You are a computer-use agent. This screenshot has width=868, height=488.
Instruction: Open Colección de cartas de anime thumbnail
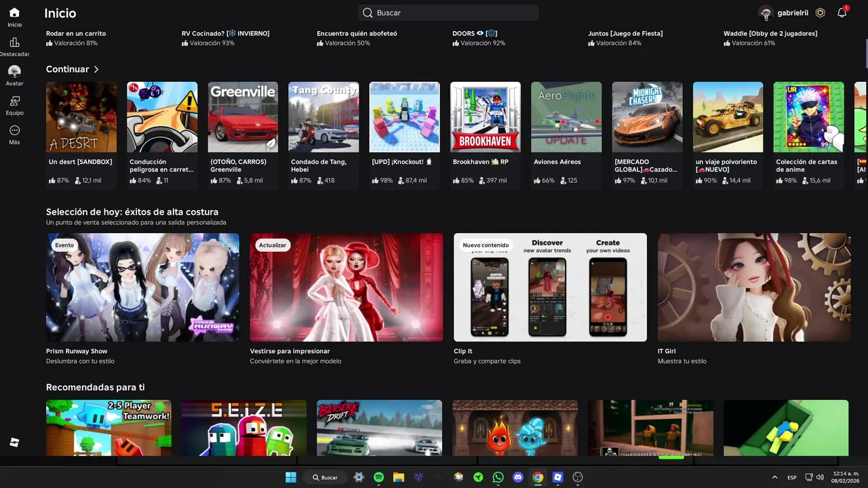click(x=809, y=117)
